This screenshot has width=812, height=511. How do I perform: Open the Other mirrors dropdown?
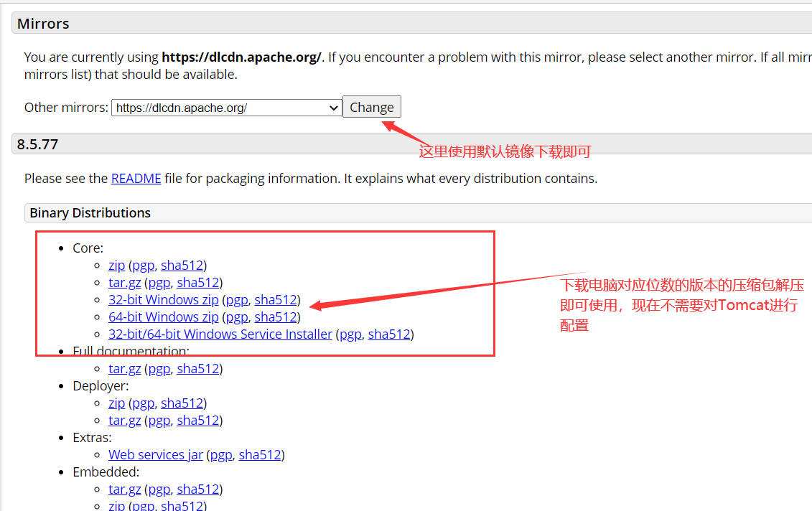tap(226, 108)
